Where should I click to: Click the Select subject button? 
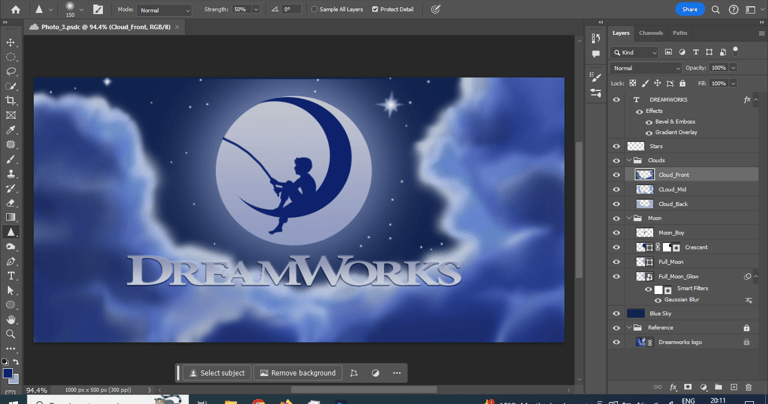[217, 373]
